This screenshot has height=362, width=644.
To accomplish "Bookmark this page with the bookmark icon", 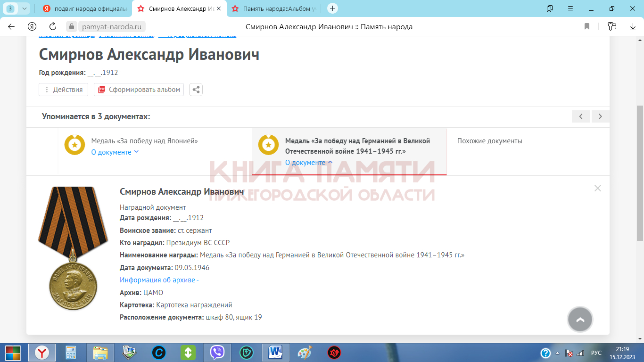I will tap(587, 27).
